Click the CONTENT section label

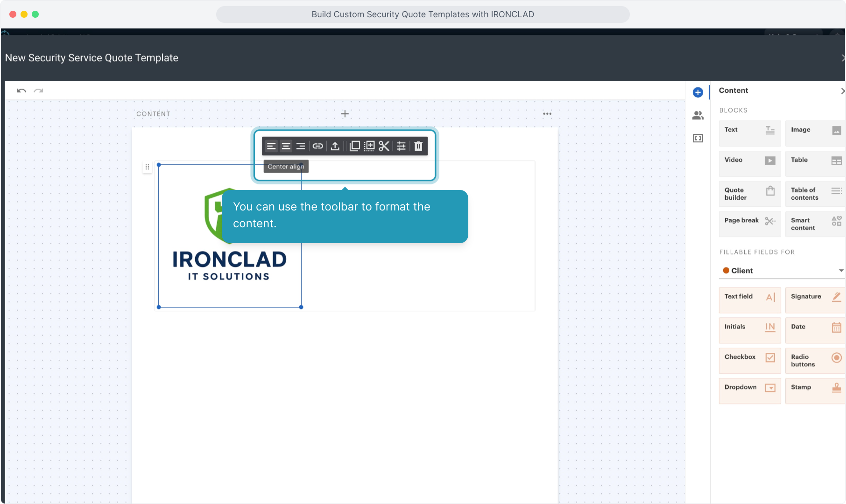153,114
